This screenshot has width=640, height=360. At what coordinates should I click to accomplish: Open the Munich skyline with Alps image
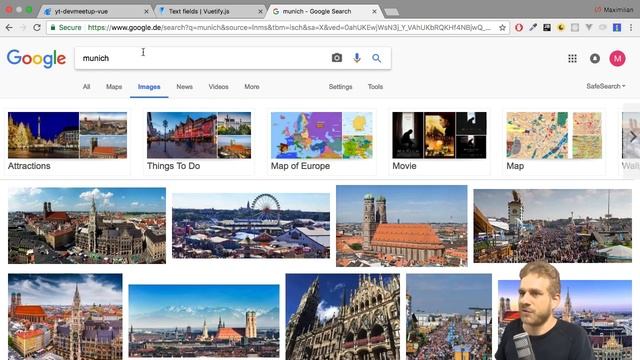tap(204, 321)
